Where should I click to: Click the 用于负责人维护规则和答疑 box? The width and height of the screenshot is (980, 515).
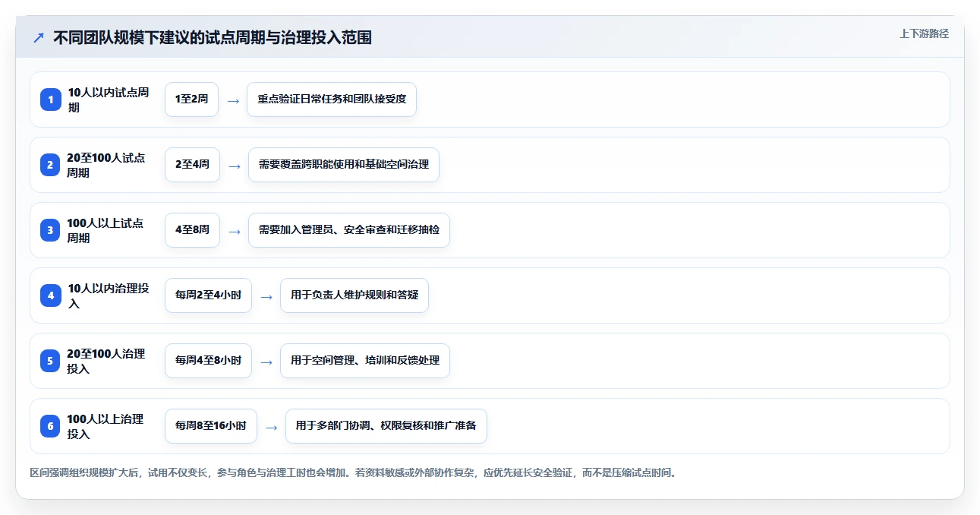355,295
